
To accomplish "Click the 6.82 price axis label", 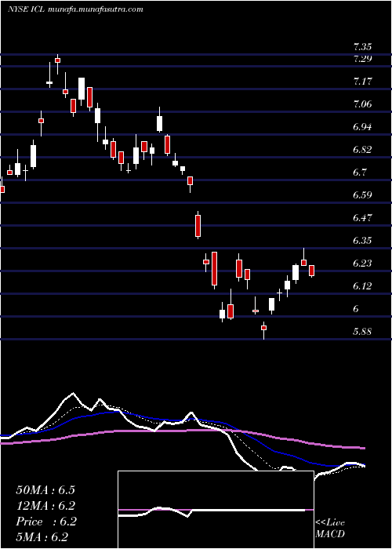I will click(x=362, y=150).
